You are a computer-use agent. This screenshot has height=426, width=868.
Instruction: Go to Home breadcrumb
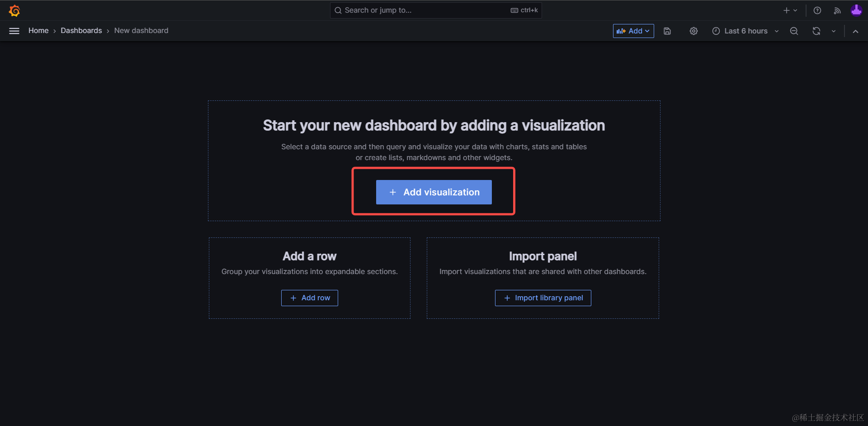[38, 30]
